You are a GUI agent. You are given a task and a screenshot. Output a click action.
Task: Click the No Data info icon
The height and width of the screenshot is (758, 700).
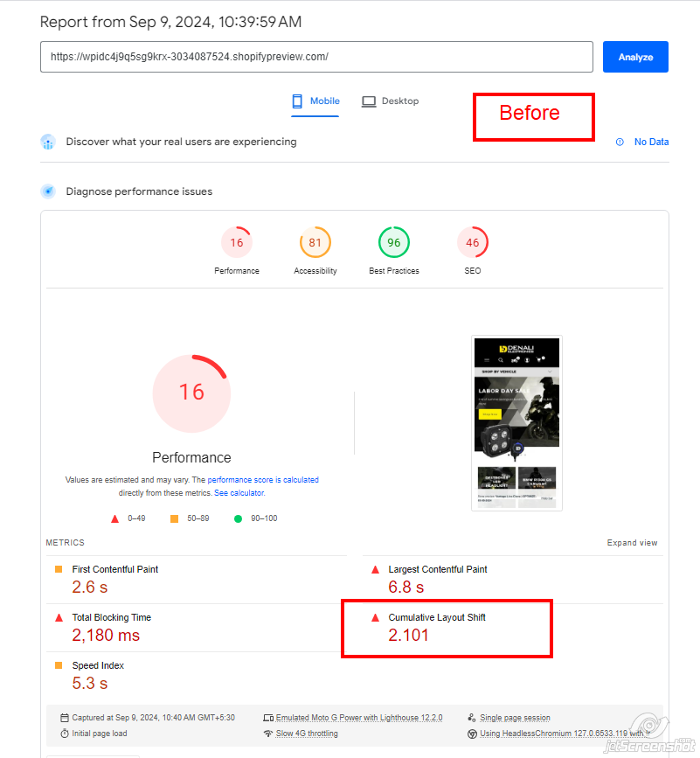(620, 142)
